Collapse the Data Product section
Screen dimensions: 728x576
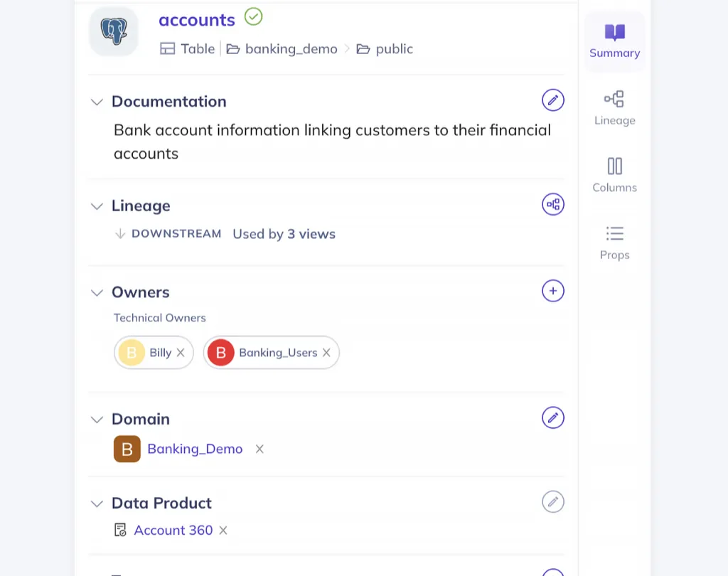point(97,503)
